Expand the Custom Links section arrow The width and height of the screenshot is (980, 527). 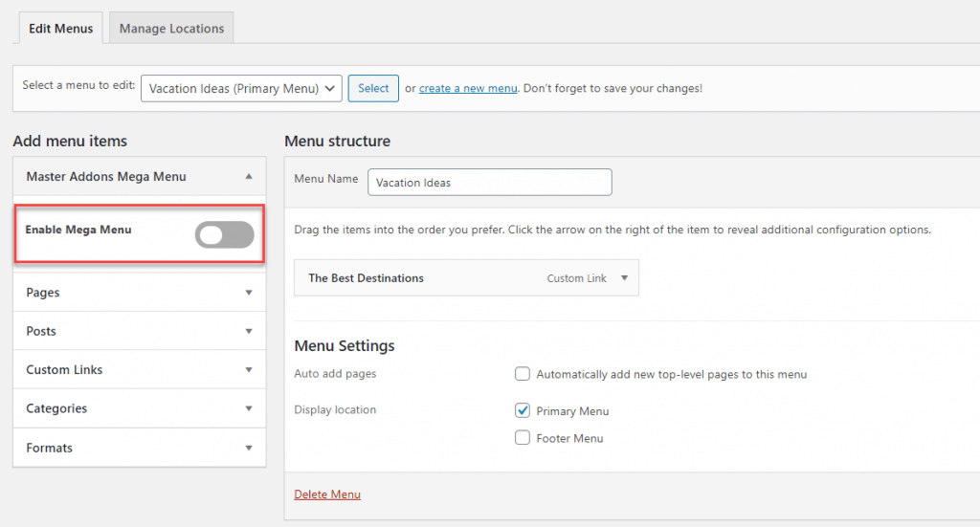click(249, 370)
